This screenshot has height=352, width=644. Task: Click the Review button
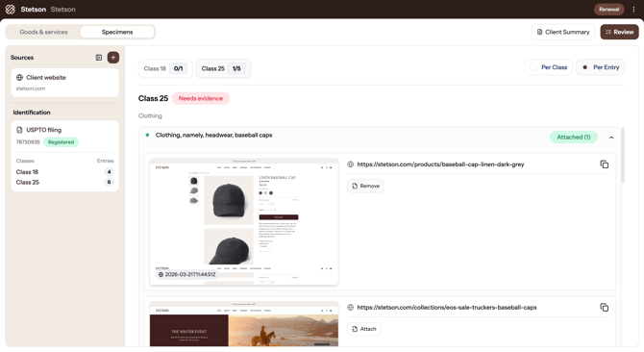coord(619,32)
